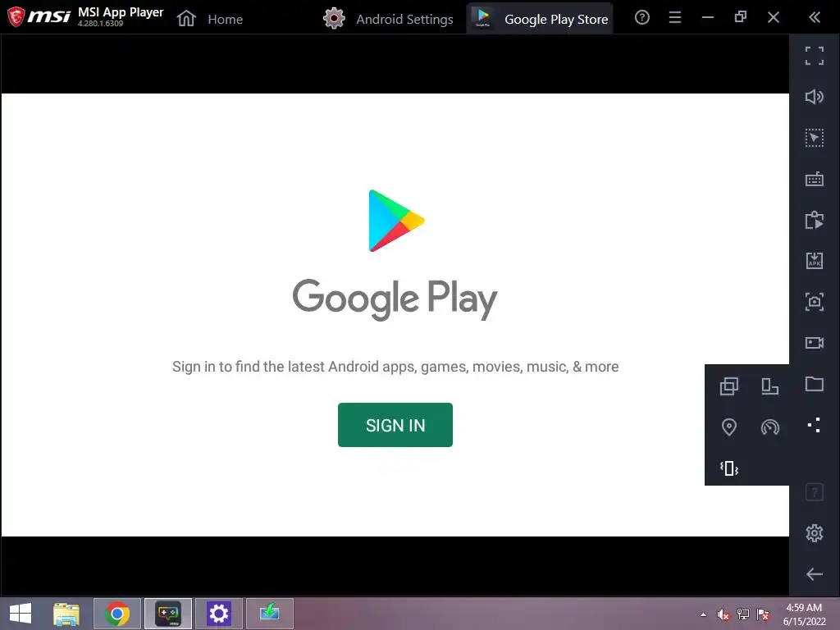Open the purple gear app in taskbar

218,614
